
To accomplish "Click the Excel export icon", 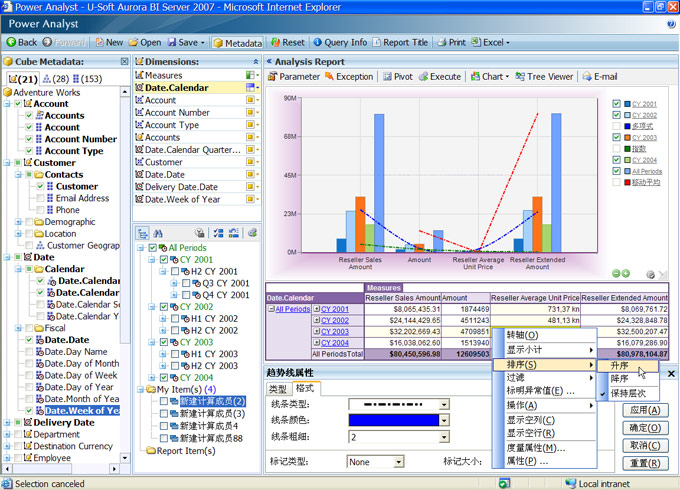I will point(476,42).
